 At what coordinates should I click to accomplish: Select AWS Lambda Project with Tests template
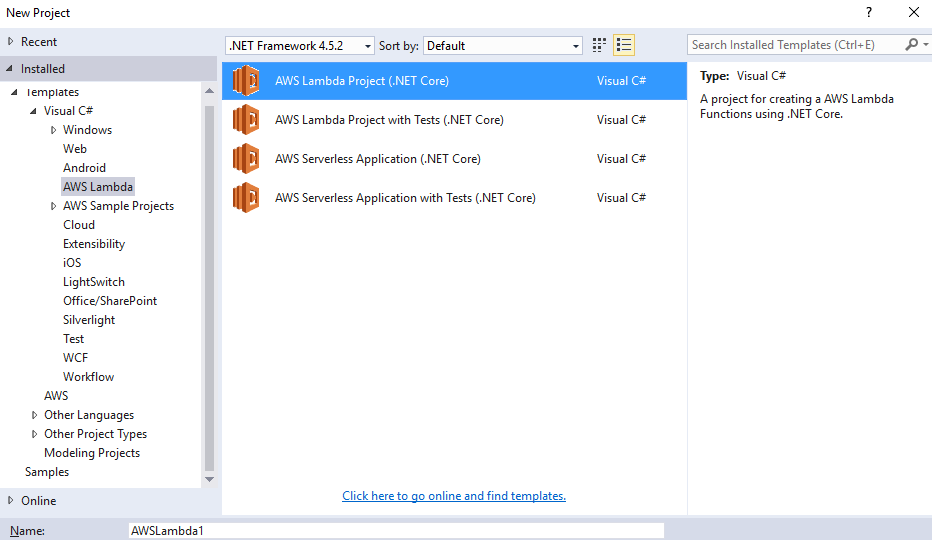tap(454, 120)
